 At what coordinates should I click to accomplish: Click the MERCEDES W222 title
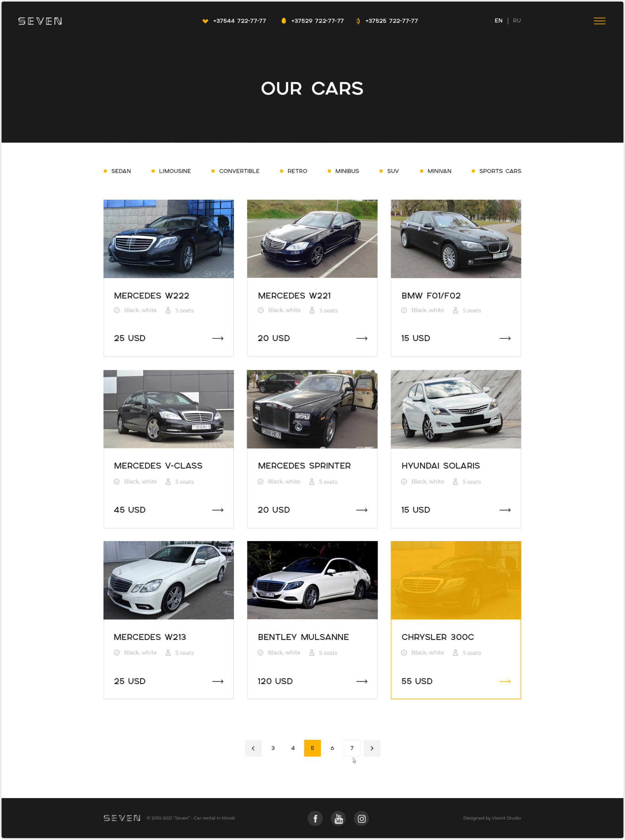tap(152, 296)
